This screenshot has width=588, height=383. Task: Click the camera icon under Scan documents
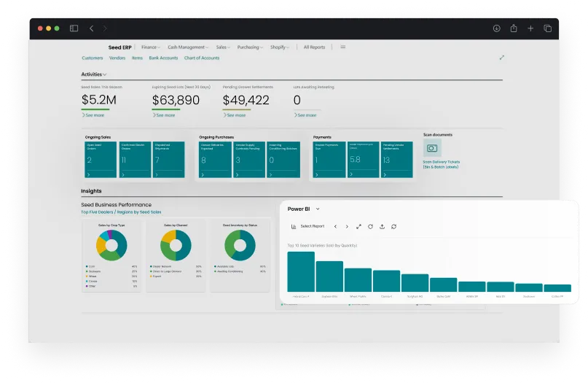coord(431,148)
